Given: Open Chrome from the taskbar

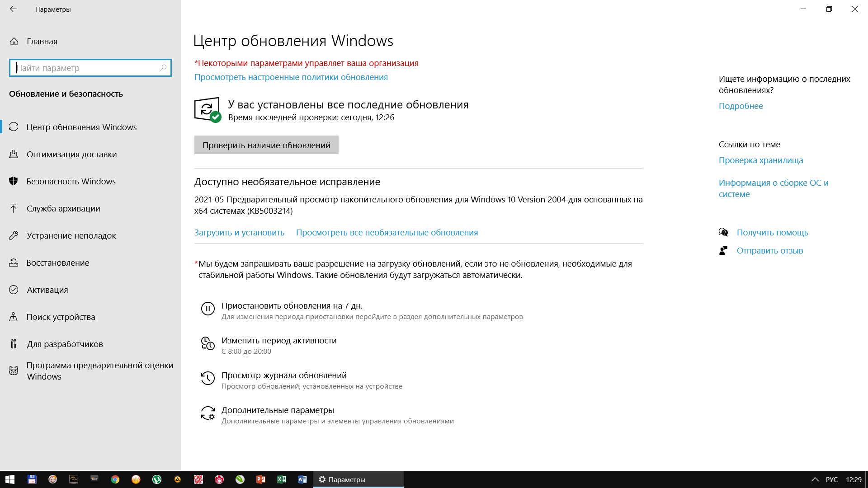Looking at the screenshot, I should pos(115,479).
